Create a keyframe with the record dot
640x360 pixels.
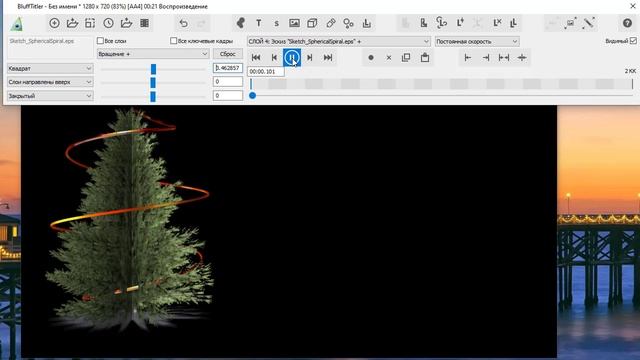pos(371,58)
